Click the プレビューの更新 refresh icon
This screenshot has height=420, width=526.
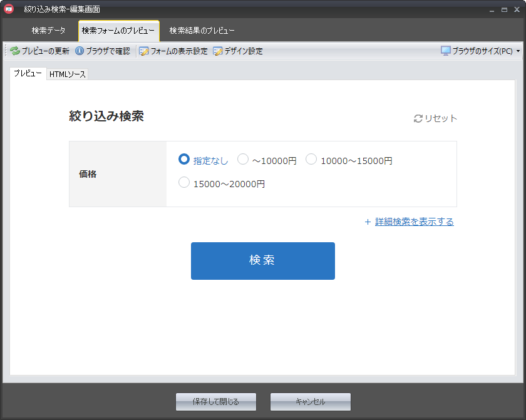tap(15, 51)
